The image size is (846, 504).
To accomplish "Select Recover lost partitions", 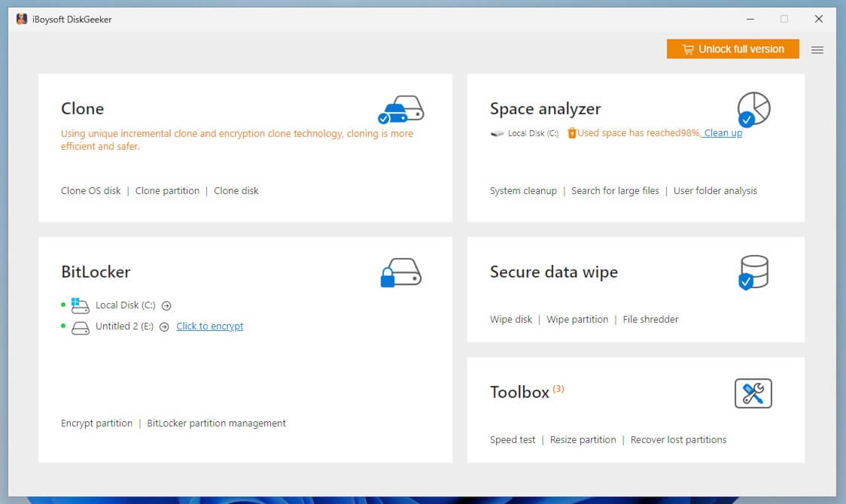I will 678,440.
